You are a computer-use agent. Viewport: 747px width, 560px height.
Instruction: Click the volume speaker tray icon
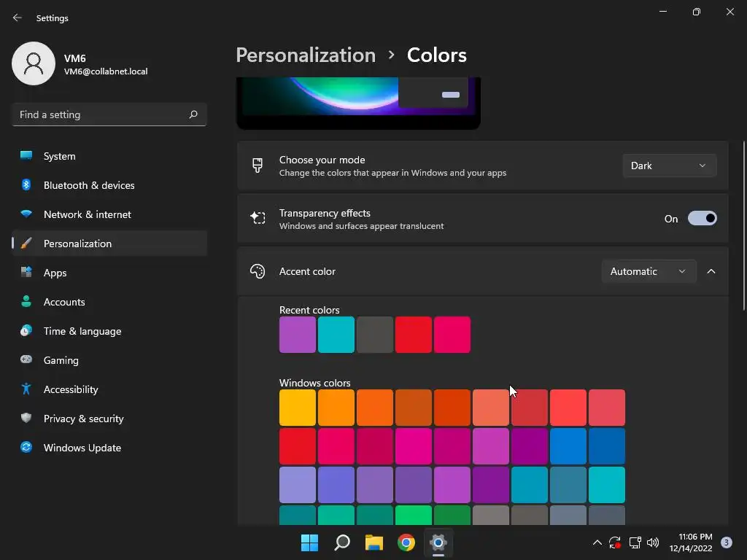[653, 542]
